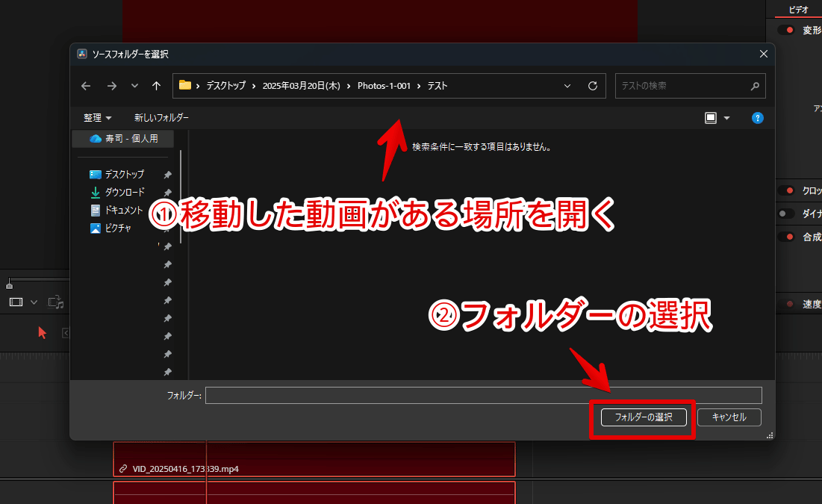822x504 pixels.
Task: Click the blue help question-mark icon
Action: click(x=758, y=118)
